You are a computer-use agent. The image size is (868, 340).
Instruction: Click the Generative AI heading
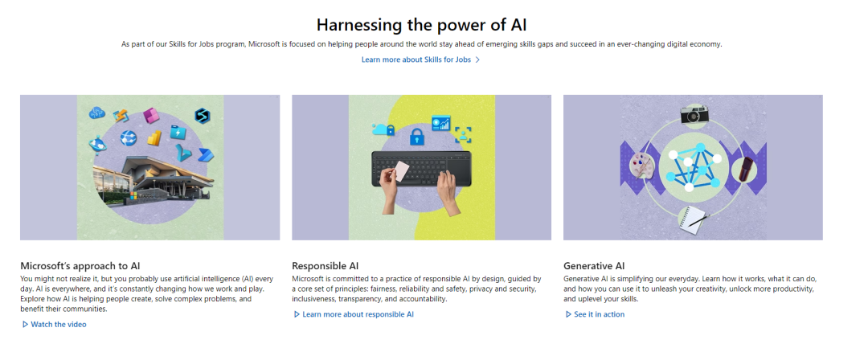coord(594,265)
